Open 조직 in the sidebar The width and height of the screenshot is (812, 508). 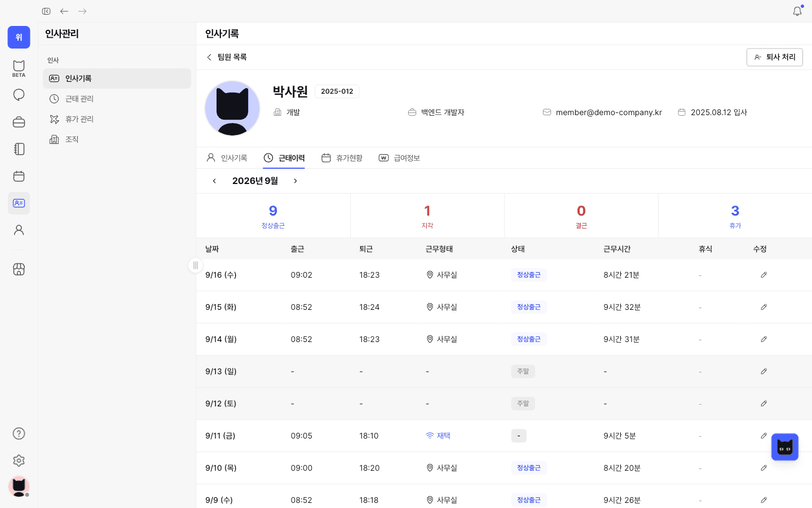(117, 139)
